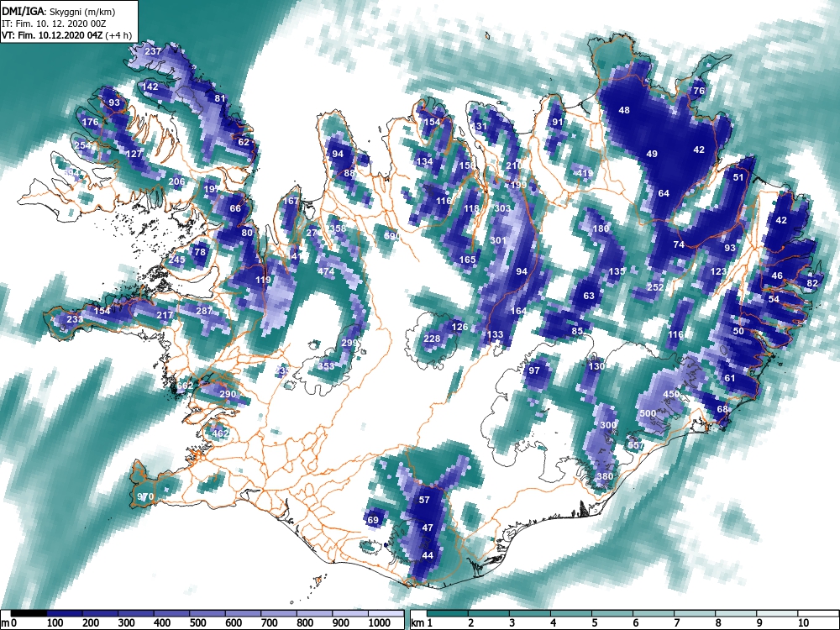Click the map value 290
The height and width of the screenshot is (630, 840).
(x=228, y=394)
